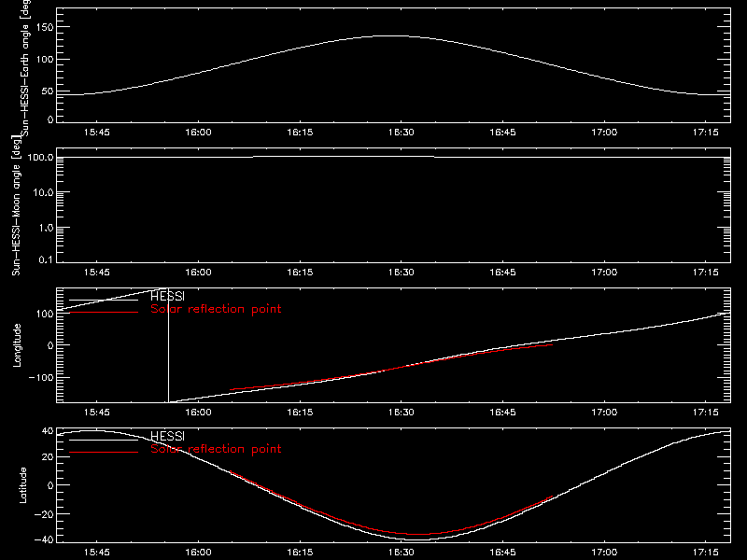The width and height of the screenshot is (747, 560).
Task: Click red legend line sample in Longitude plot
Action: (104, 313)
